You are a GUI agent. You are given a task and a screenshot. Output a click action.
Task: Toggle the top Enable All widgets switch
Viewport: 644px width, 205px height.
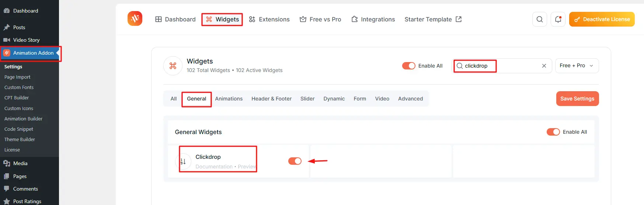tap(408, 66)
